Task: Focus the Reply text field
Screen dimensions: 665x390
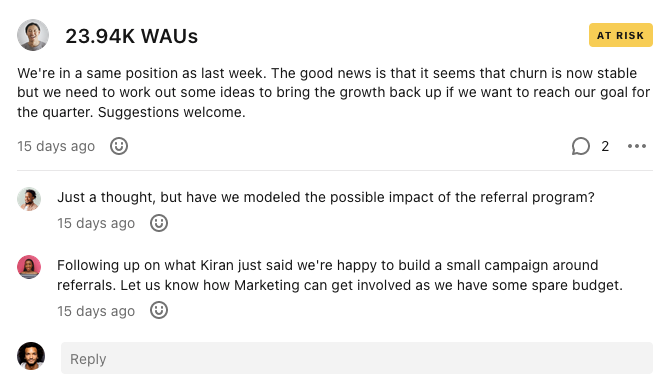Action: (x=357, y=358)
